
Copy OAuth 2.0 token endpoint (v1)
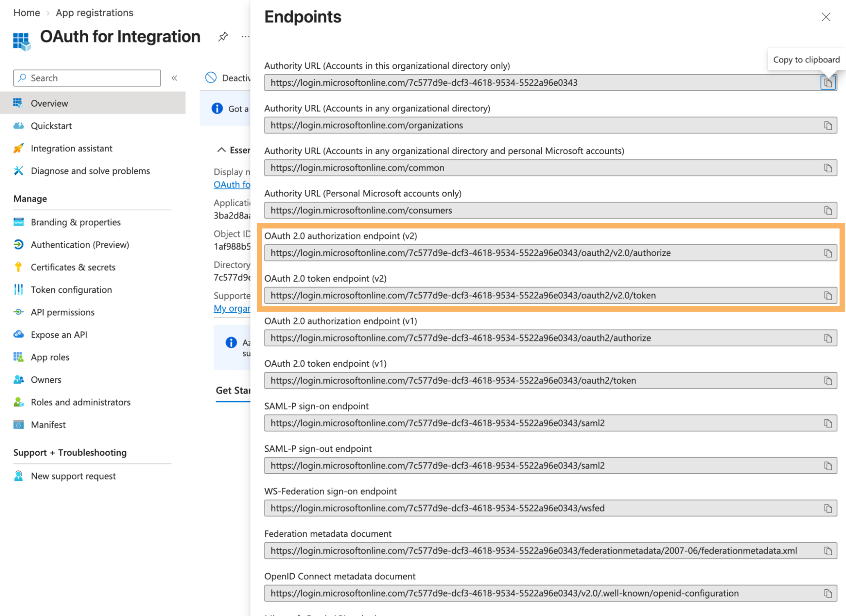(828, 381)
